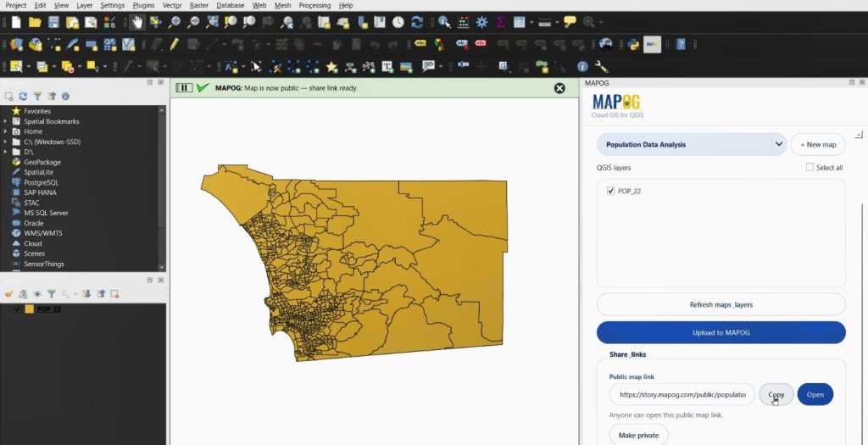This screenshot has width=868, height=445.
Task: Open the Raster menu
Action: pos(198,6)
